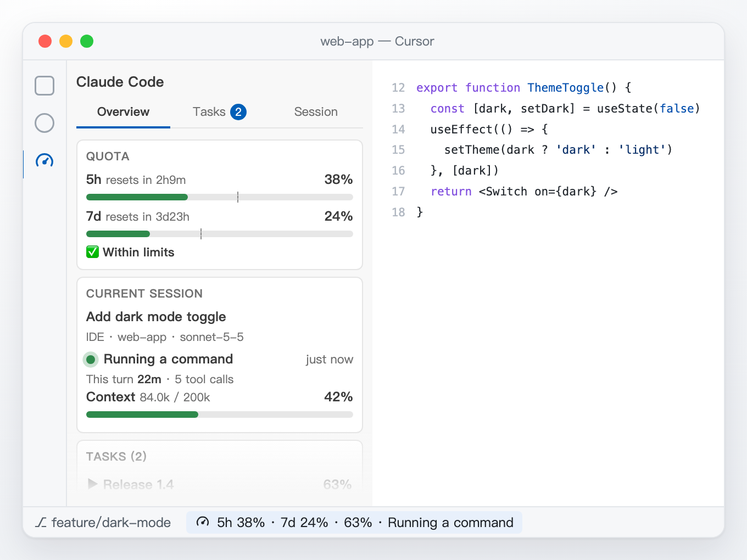The width and height of the screenshot is (747, 560).
Task: Click the "QUOTA" section header
Action: click(x=108, y=156)
